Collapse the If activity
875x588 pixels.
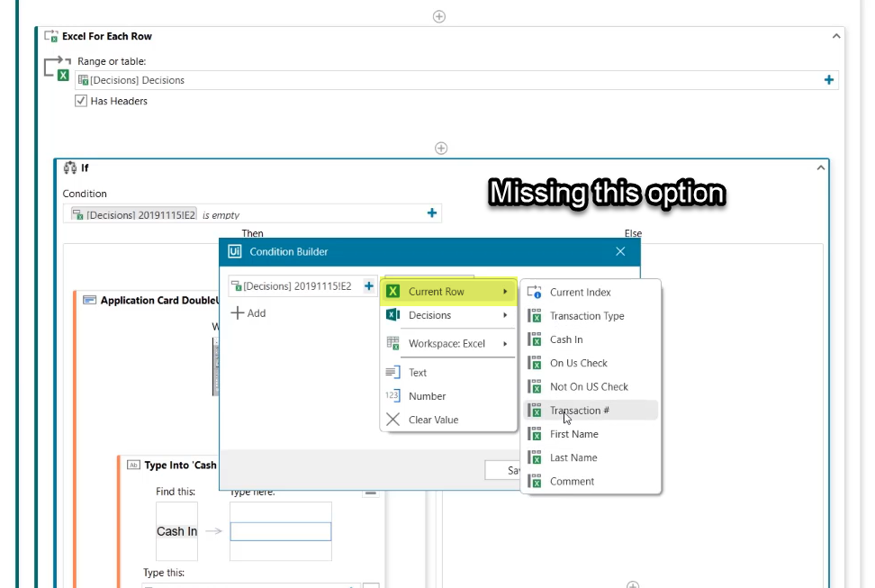pyautogui.click(x=820, y=167)
